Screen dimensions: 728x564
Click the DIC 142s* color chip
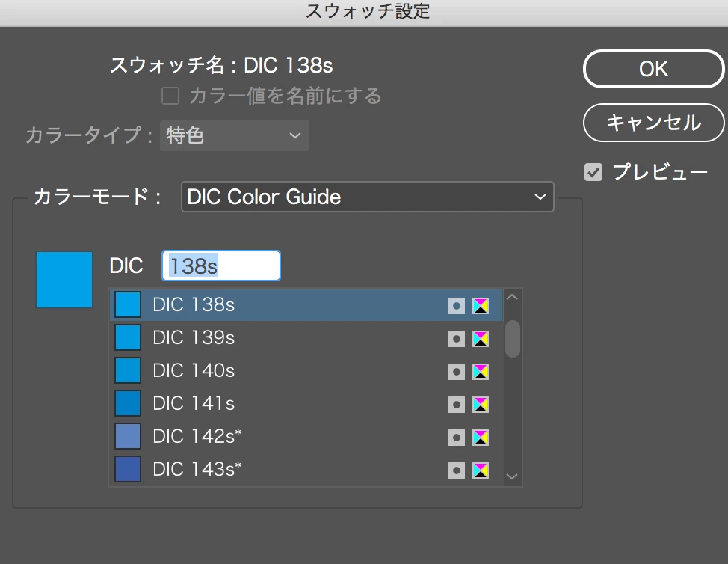tap(128, 436)
